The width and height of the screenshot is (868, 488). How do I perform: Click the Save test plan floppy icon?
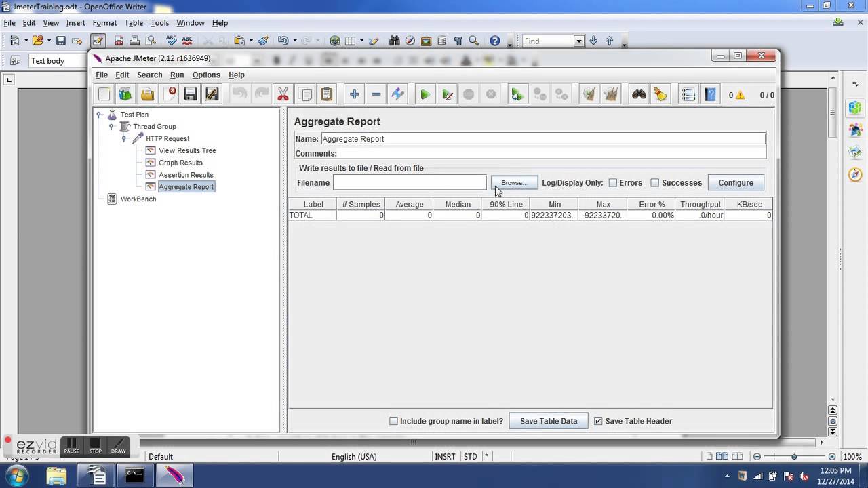pyautogui.click(x=191, y=95)
